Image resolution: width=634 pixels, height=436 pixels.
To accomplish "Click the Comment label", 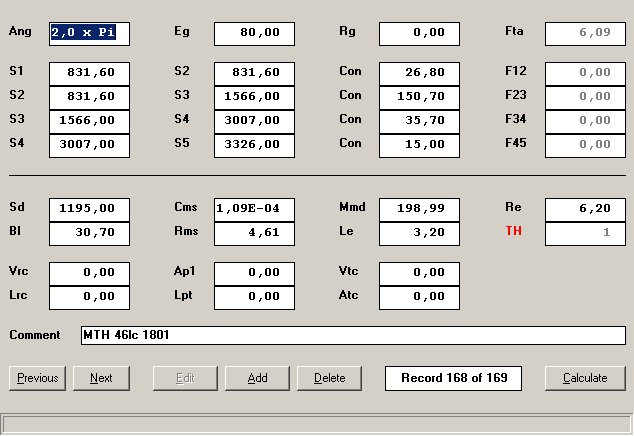I will (35, 335).
